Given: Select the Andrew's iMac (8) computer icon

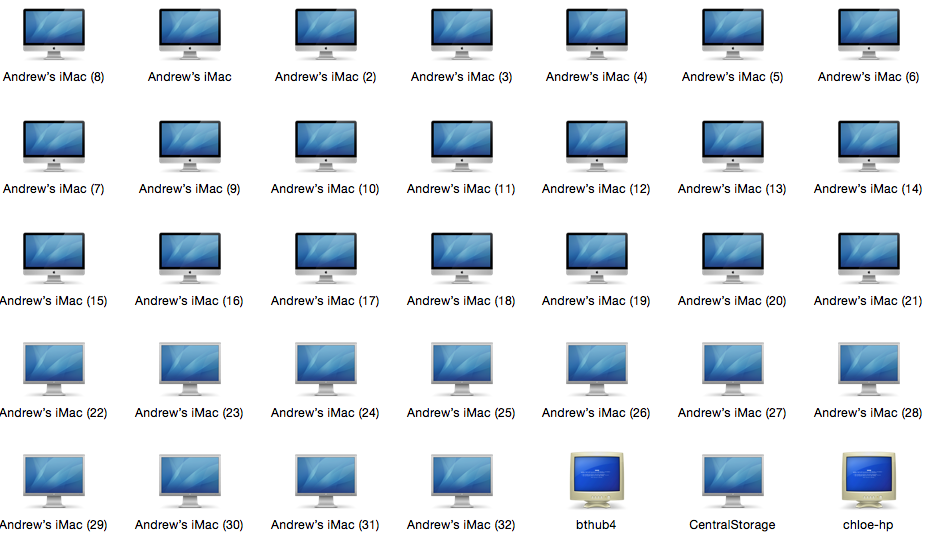Looking at the screenshot, I should (54, 34).
